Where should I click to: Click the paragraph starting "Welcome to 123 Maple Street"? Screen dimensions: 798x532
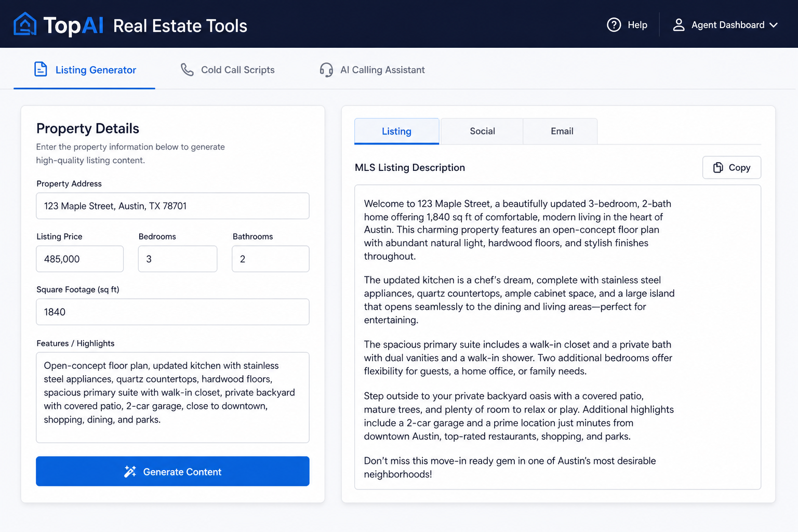tap(519, 230)
